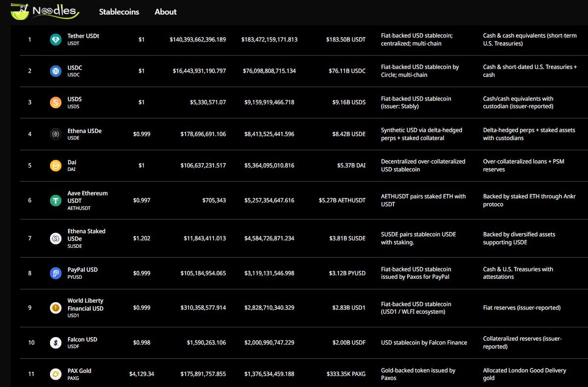This screenshot has height=387, width=588.
Task: Open the Stablecoins menu item
Action: coord(119,12)
